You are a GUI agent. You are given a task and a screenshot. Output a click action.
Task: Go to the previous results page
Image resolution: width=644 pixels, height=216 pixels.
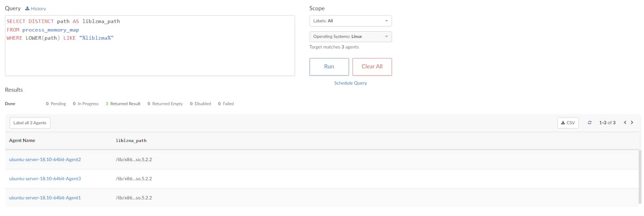[x=625, y=123]
